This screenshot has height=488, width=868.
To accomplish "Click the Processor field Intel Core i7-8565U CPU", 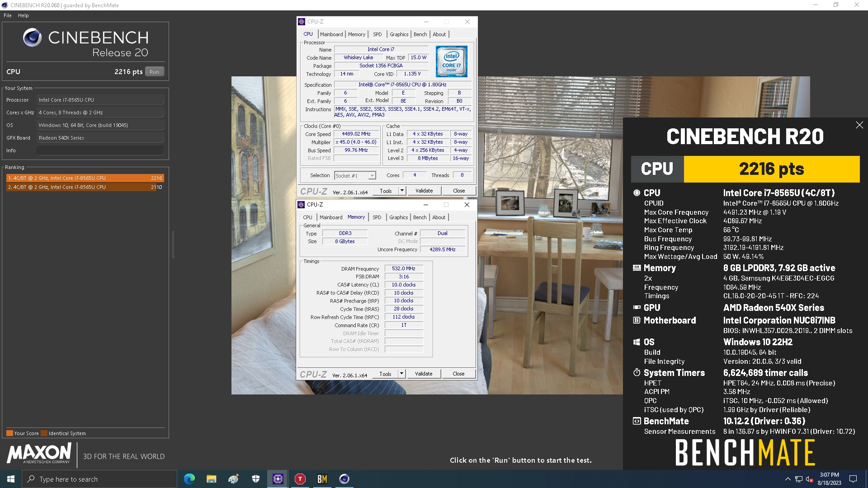I will tap(100, 100).
